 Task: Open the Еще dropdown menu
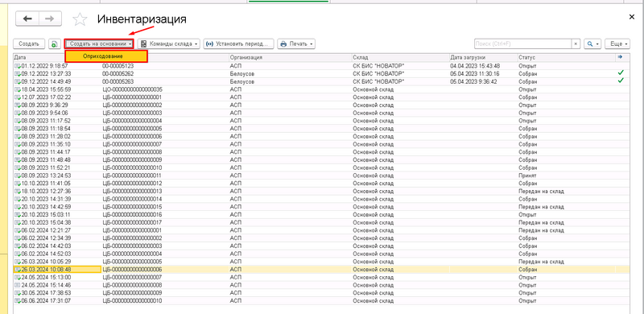(x=617, y=43)
